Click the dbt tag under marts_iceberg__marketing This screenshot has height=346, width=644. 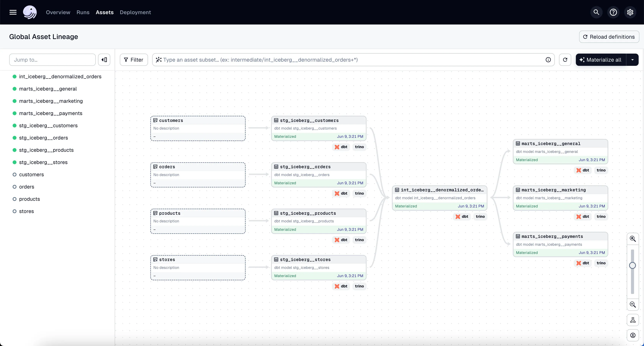[583, 216]
